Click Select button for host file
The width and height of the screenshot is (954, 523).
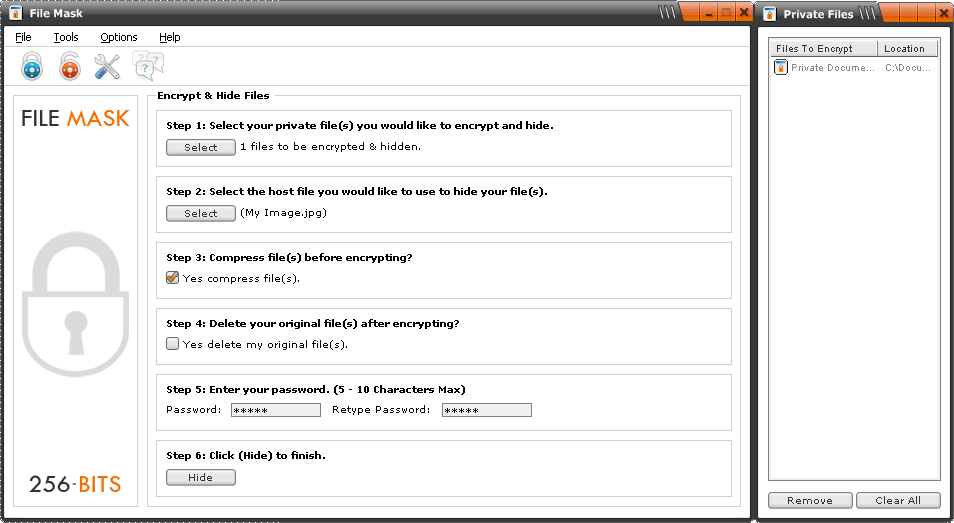pyautogui.click(x=201, y=213)
